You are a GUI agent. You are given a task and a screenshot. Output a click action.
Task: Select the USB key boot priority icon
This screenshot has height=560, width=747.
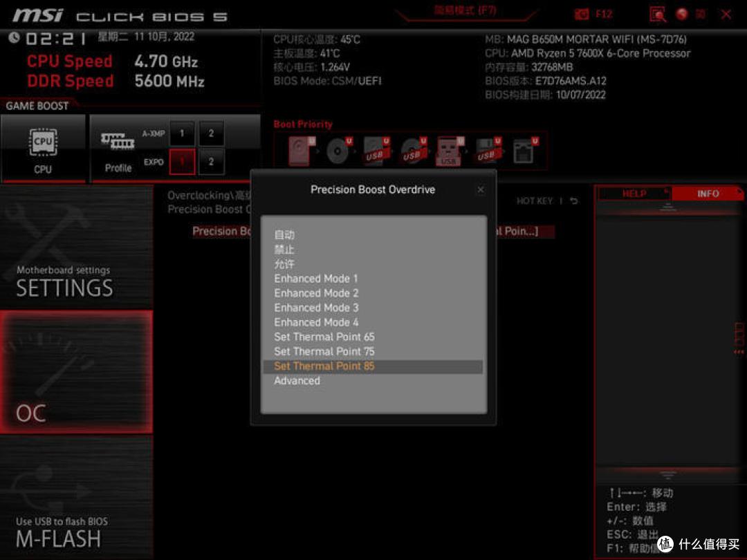(x=450, y=151)
